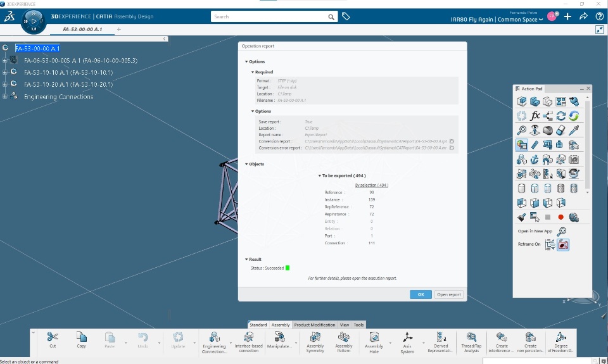Expand the Engineering Connections tree node
The image size is (608, 364).
(x=4, y=96)
